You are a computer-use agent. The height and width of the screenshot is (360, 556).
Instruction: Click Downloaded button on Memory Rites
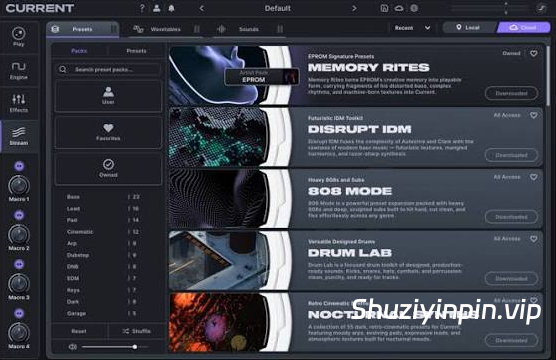511,93
